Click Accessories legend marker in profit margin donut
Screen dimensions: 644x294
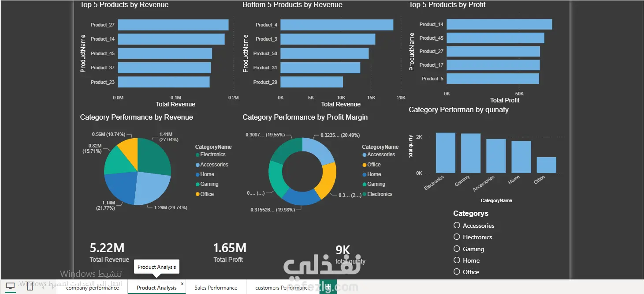click(364, 155)
